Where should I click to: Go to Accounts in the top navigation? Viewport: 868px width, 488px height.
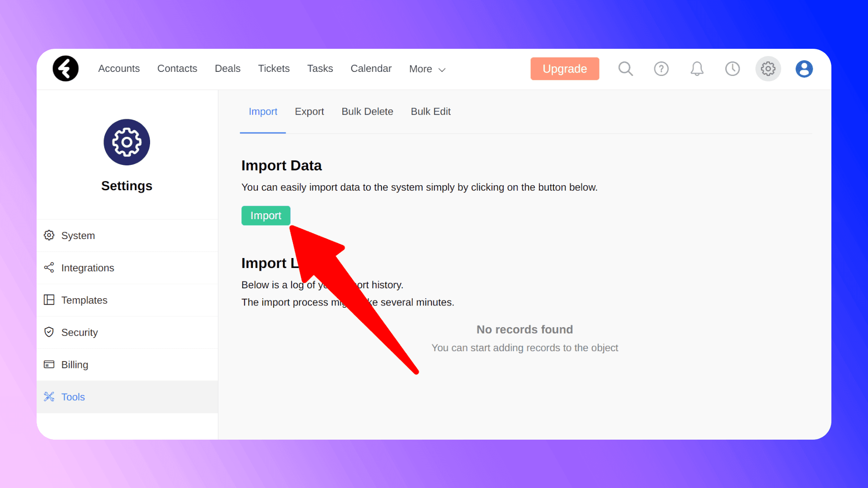click(x=119, y=69)
